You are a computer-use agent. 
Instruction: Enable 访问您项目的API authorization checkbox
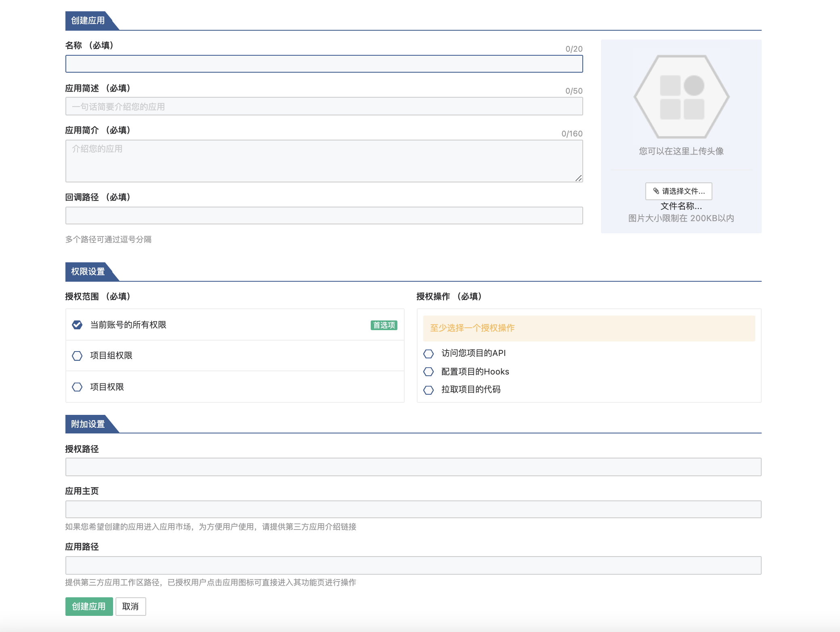pyautogui.click(x=428, y=354)
